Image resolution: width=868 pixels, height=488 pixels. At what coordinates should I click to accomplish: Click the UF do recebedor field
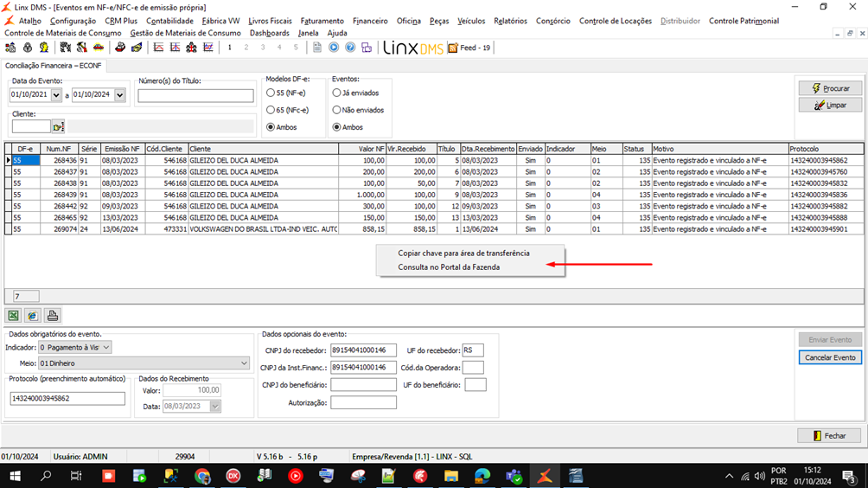[473, 350]
